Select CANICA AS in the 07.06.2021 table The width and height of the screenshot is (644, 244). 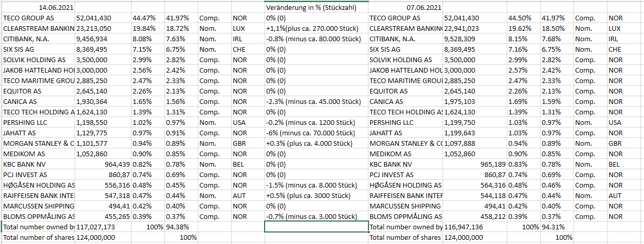coord(406,101)
